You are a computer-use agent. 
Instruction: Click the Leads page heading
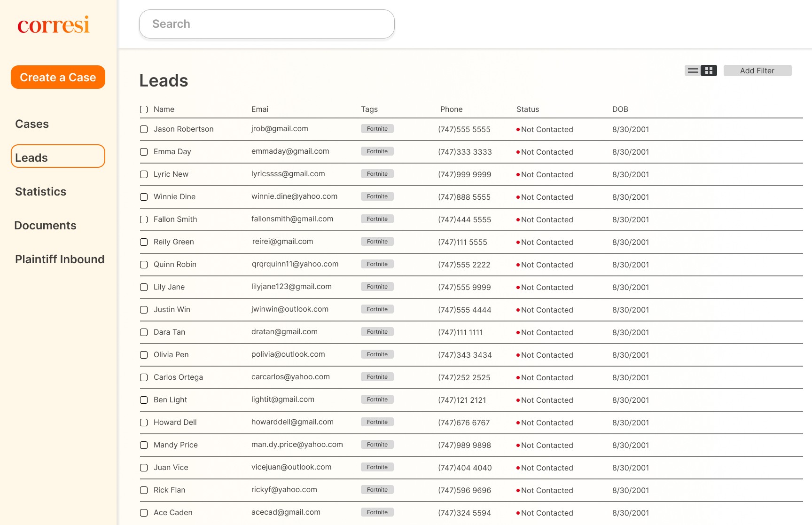point(164,81)
